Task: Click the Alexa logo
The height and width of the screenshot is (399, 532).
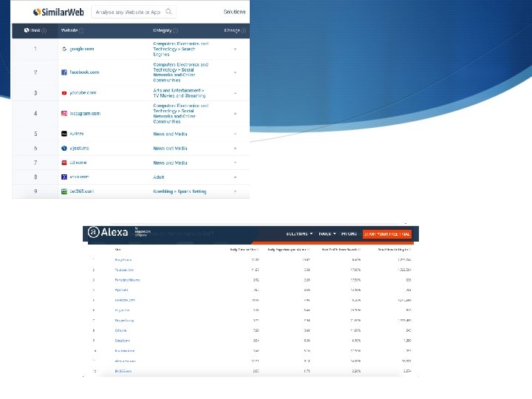Action: tap(108, 233)
